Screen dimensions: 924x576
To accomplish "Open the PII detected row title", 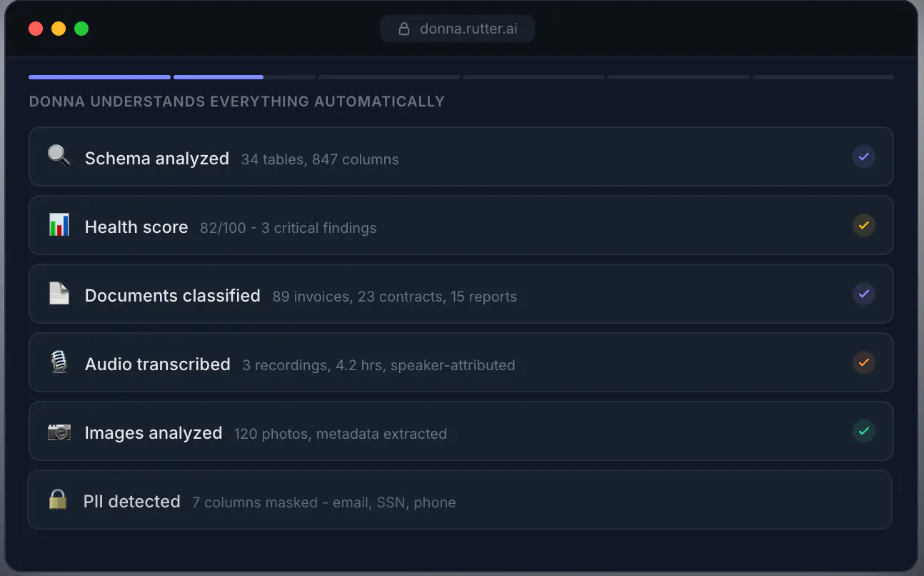I will pos(132,502).
